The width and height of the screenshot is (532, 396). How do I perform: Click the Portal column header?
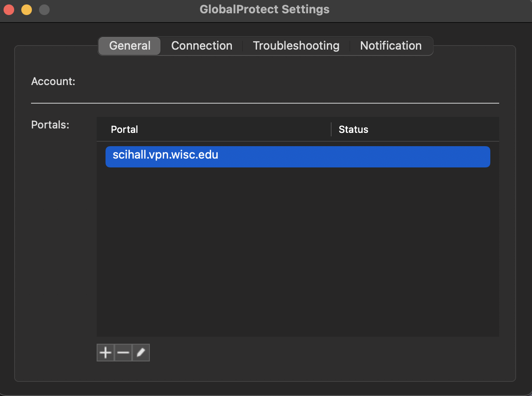coord(214,129)
